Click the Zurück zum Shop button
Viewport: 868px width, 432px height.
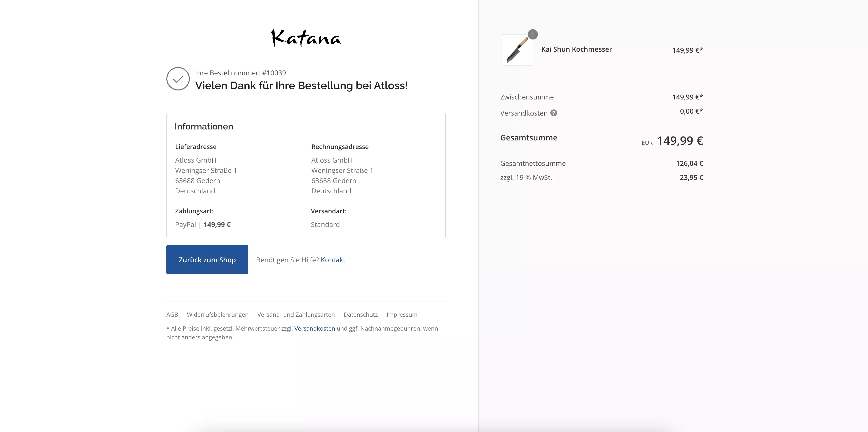207,260
